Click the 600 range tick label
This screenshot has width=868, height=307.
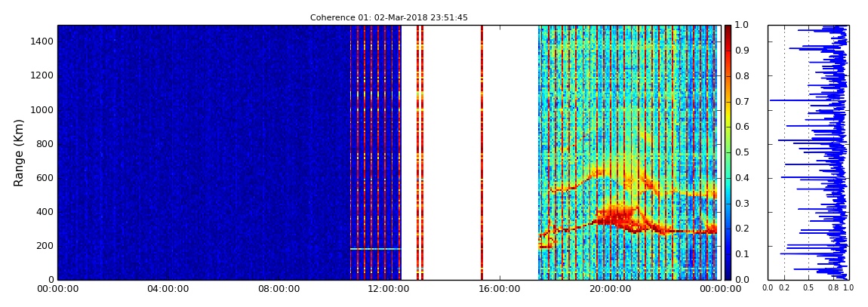pos(45,178)
